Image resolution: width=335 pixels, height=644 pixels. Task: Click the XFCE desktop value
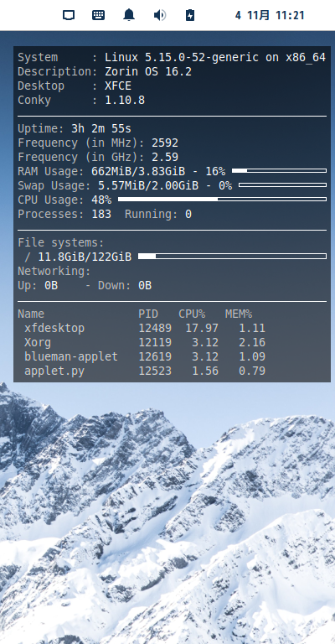point(118,86)
